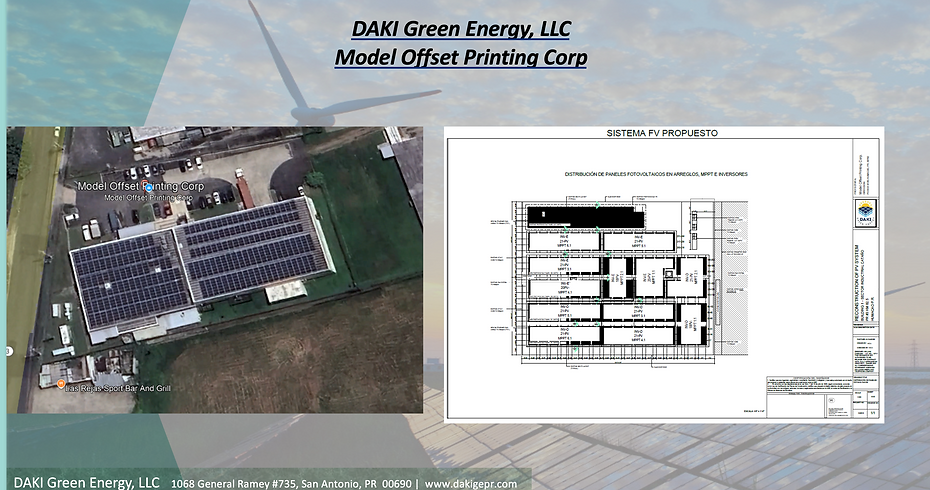Click the solid black panel block in the diagram
Viewport: 930px width, 490px height.
point(585,217)
